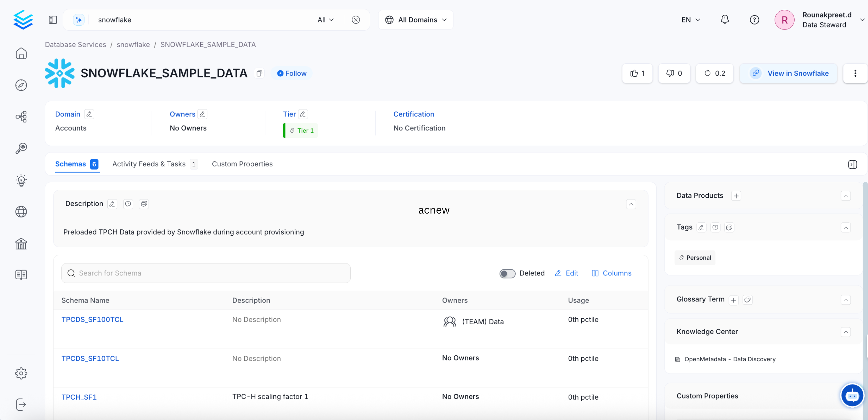Toggle the left sidebar panel icon

[53, 19]
